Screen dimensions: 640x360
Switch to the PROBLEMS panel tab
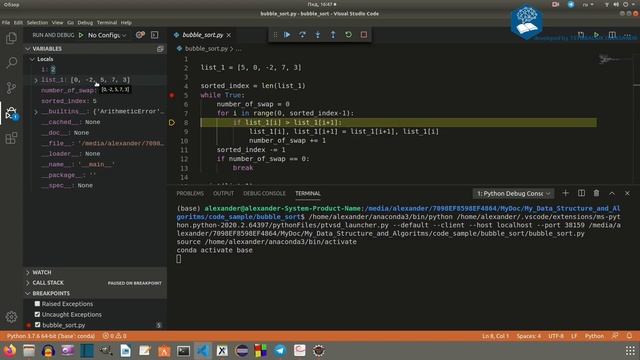point(190,193)
